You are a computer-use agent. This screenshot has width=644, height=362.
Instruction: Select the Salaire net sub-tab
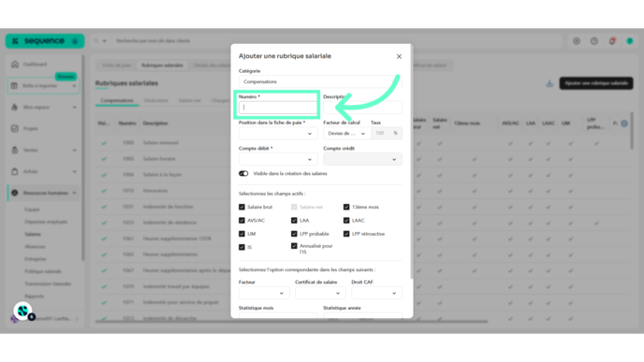[189, 101]
